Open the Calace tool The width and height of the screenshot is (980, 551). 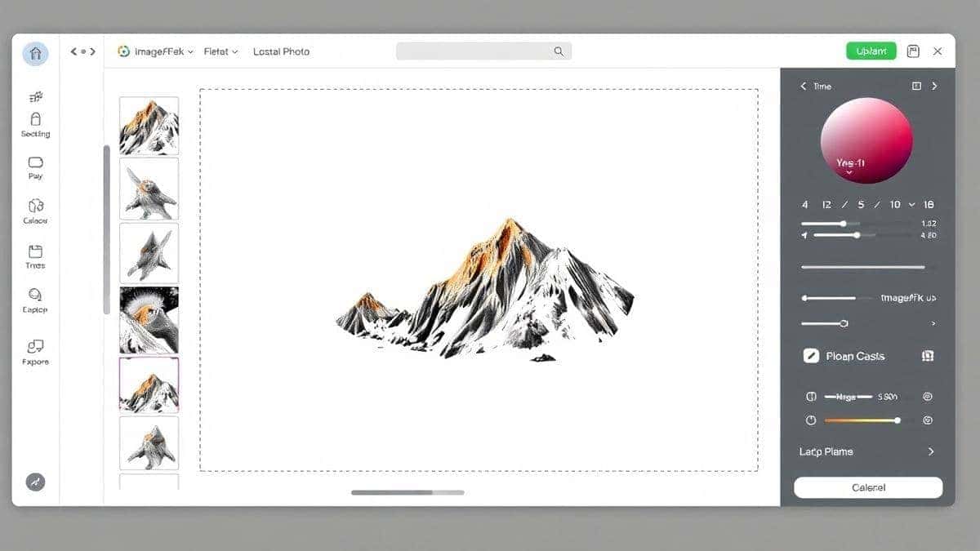[x=35, y=206]
